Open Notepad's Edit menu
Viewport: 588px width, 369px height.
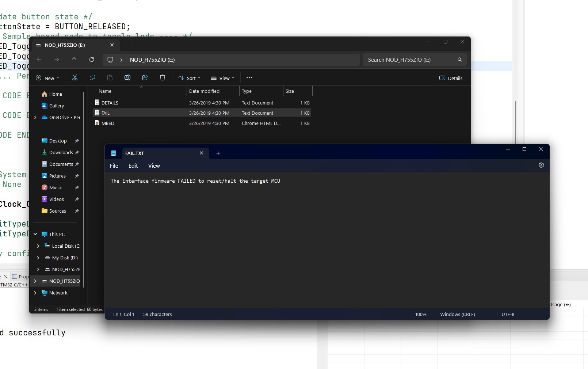(133, 166)
